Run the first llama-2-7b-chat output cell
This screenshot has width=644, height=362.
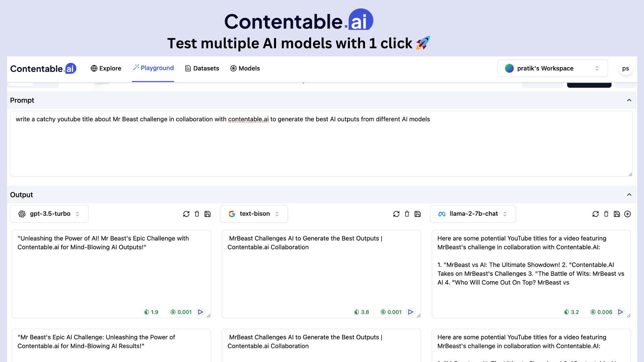(620, 312)
